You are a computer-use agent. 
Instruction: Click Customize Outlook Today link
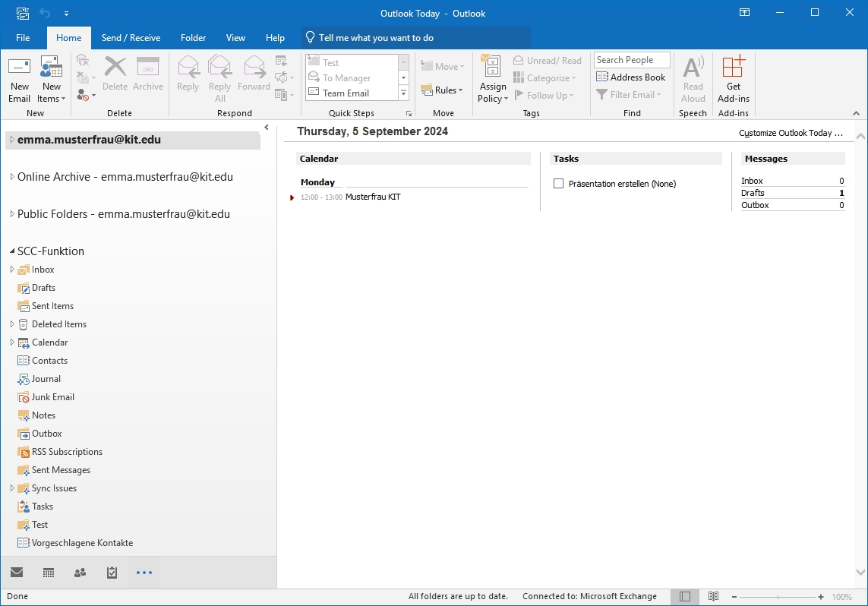[791, 133]
